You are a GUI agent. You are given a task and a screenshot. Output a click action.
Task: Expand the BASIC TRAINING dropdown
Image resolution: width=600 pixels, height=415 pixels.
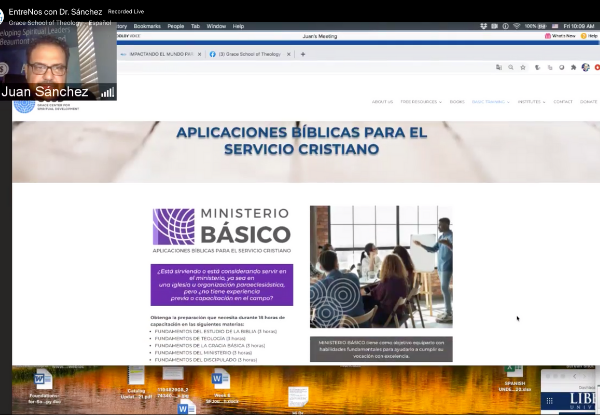coord(491,102)
